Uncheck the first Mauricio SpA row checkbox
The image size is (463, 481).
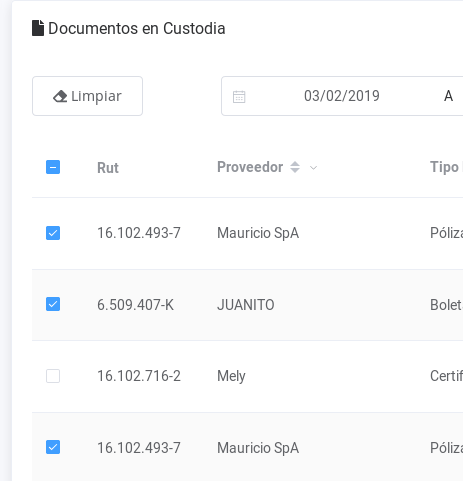pyautogui.click(x=53, y=233)
